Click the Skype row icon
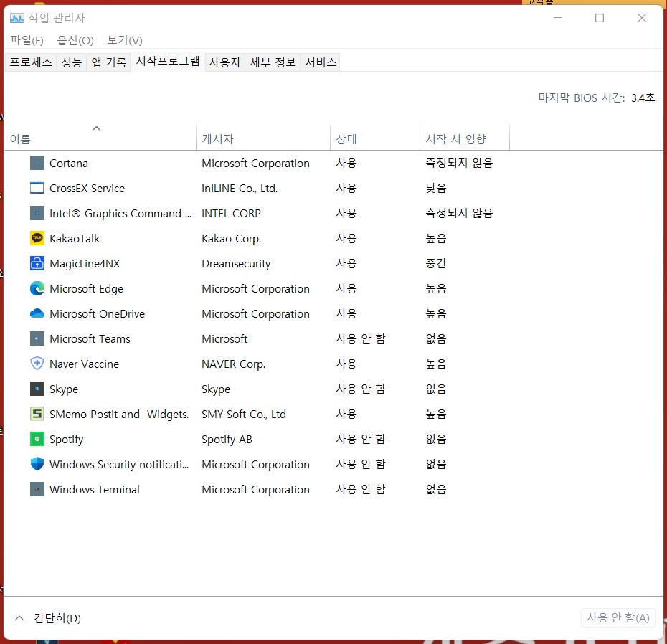The image size is (667, 644). coord(37,389)
